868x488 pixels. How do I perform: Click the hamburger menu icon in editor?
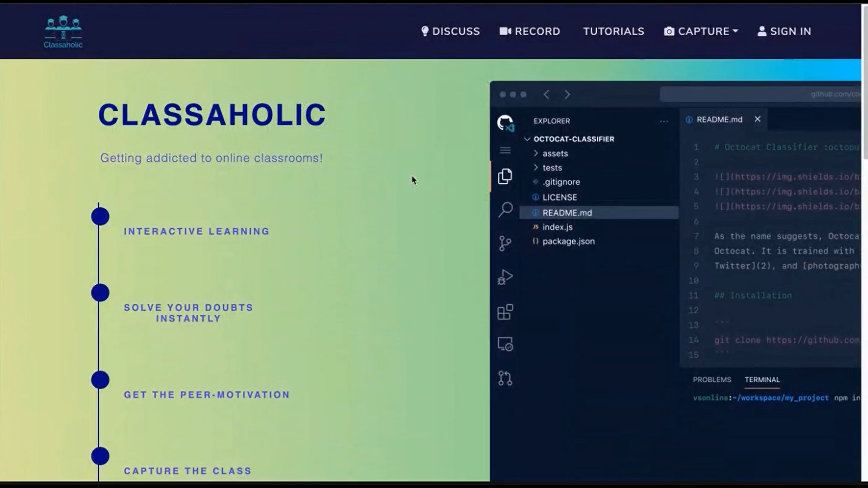point(505,150)
